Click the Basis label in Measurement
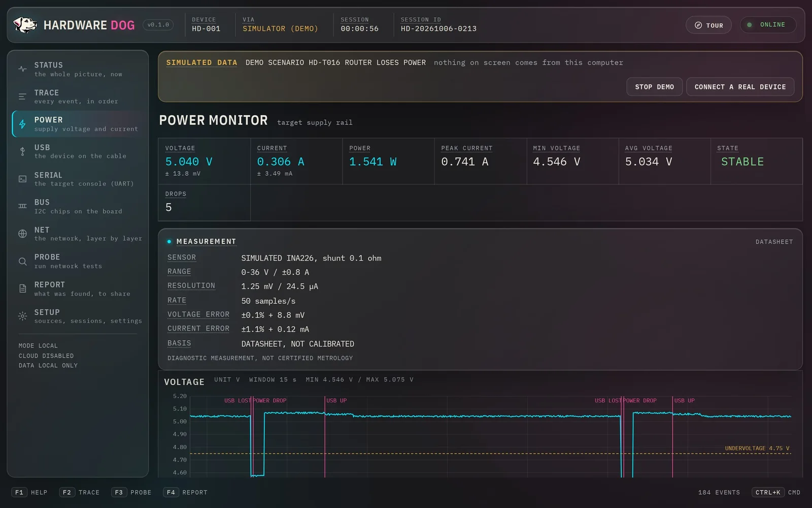This screenshot has height=508, width=812. (x=179, y=343)
